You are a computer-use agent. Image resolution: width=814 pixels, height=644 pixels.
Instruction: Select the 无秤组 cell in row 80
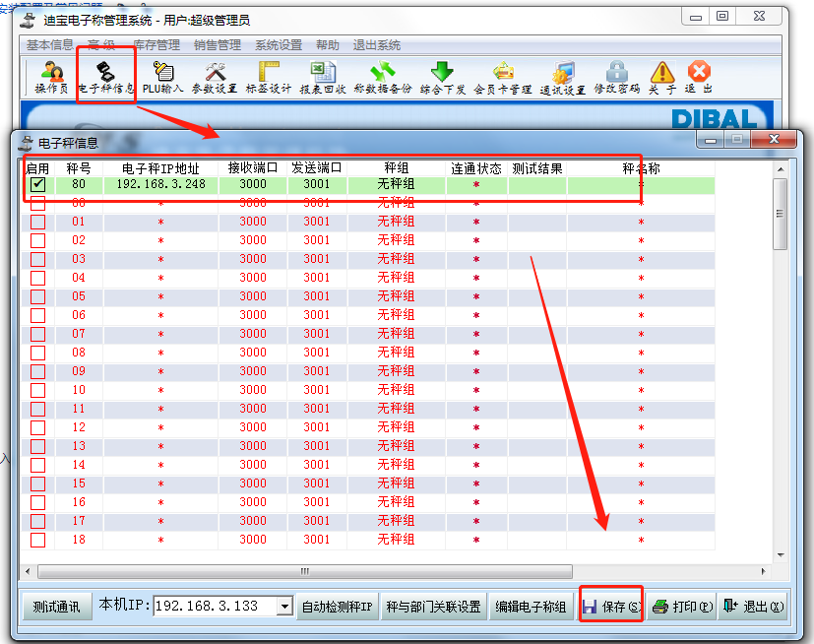point(396,184)
